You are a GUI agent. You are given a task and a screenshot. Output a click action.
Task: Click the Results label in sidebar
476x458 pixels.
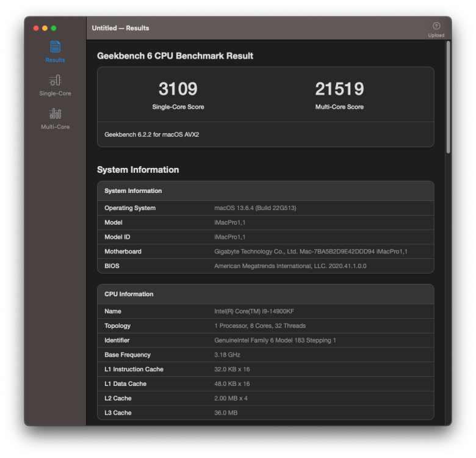(x=56, y=60)
